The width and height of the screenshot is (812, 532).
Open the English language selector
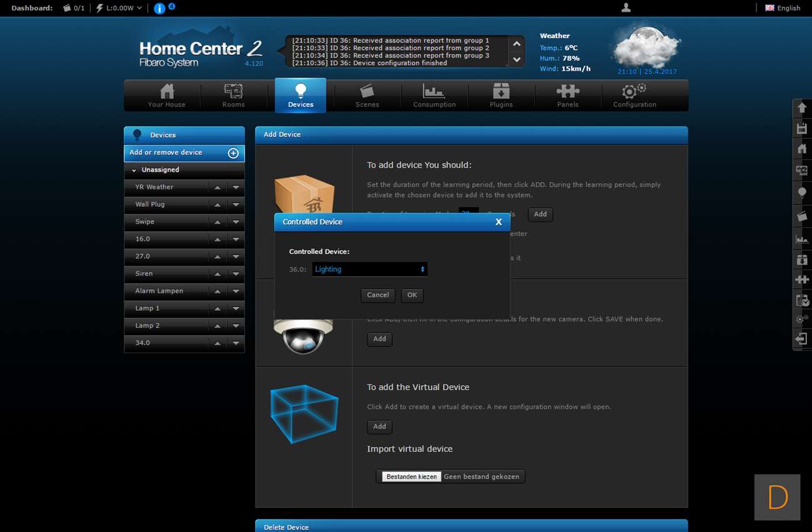[x=783, y=8]
